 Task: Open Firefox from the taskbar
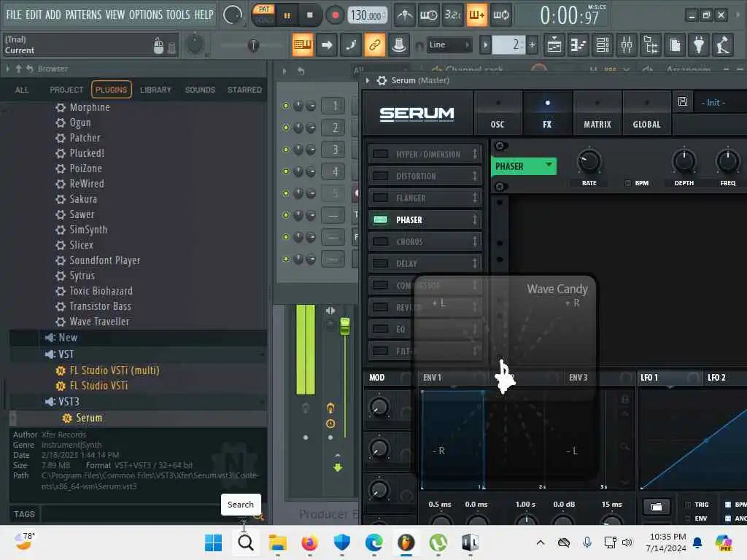click(309, 542)
